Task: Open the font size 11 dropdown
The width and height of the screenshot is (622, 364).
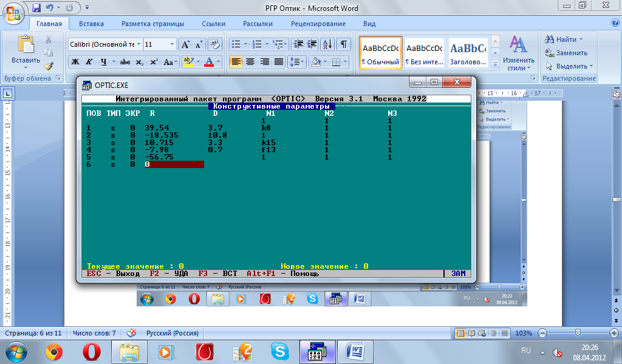Action: (172, 44)
